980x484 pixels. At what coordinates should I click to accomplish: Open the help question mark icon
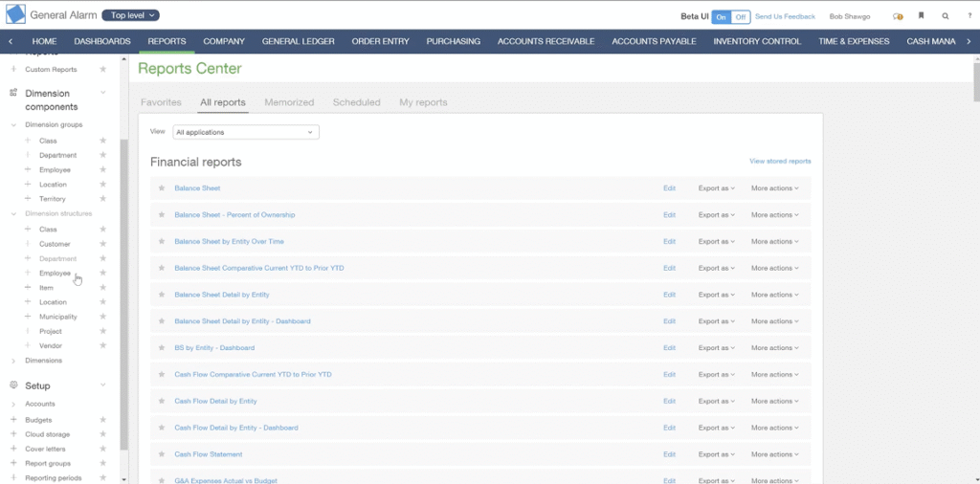point(969,16)
